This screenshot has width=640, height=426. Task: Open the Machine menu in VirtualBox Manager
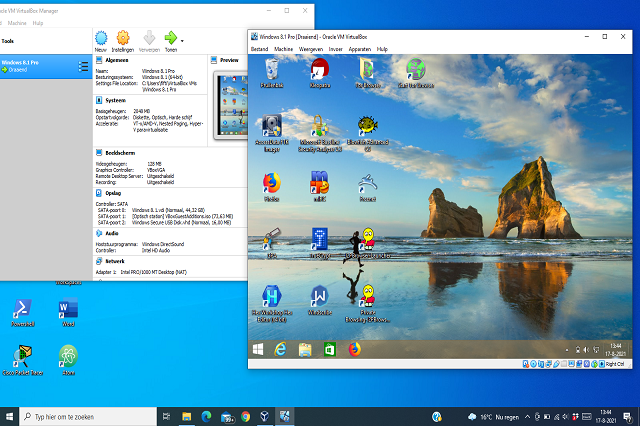[x=17, y=23]
